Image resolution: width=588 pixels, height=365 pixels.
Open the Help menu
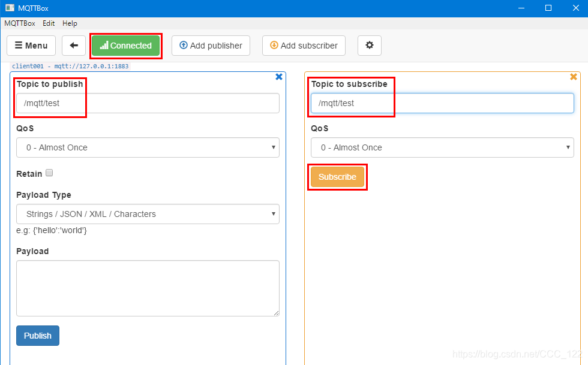point(70,23)
